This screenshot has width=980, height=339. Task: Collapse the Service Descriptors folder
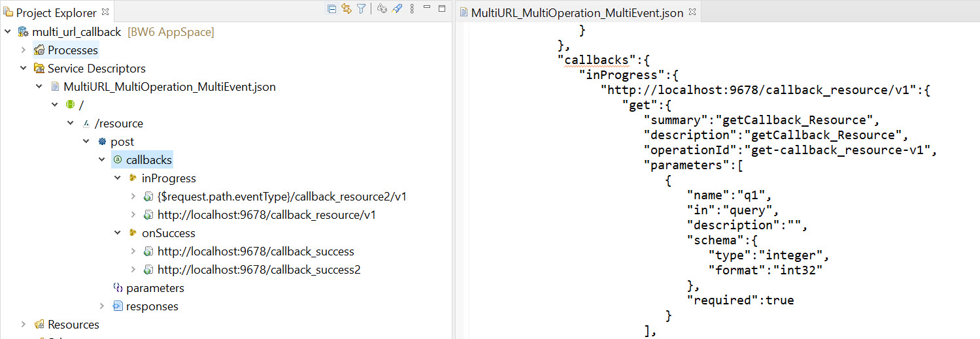click(24, 69)
